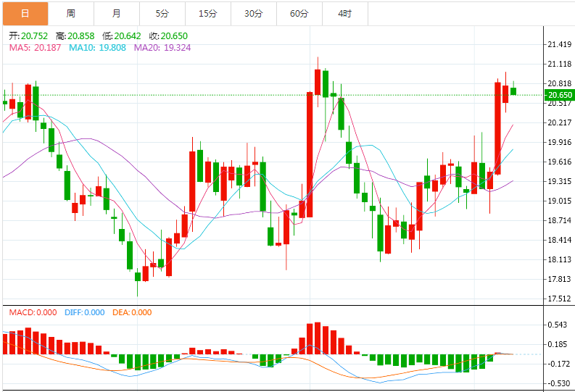Click the tallest red MACD histogram bar
Viewport: 575px width, 392px height.
click(x=318, y=338)
